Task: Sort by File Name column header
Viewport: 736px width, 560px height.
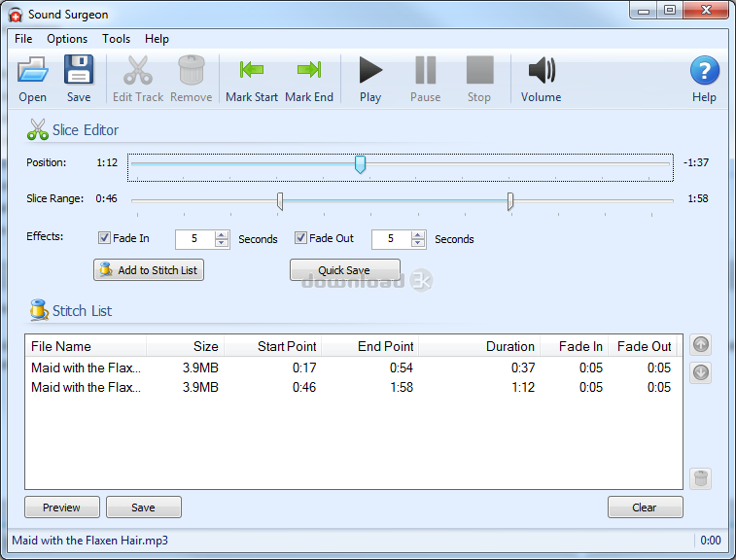Action: (x=86, y=346)
